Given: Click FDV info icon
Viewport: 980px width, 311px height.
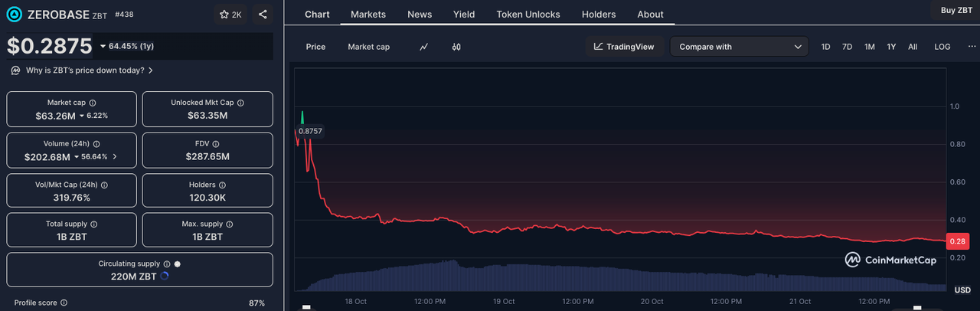Looking at the screenshot, I should [217, 144].
